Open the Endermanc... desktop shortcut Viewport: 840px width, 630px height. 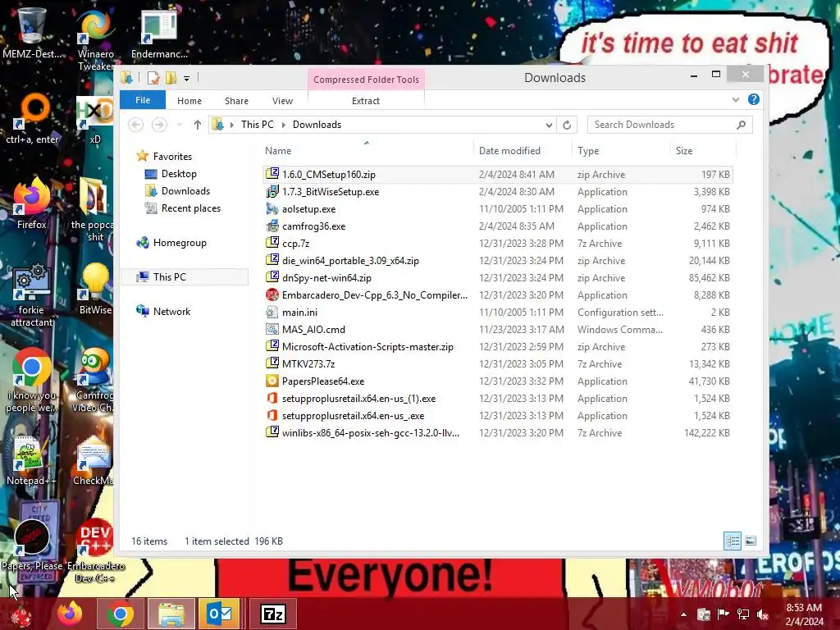pos(159,32)
